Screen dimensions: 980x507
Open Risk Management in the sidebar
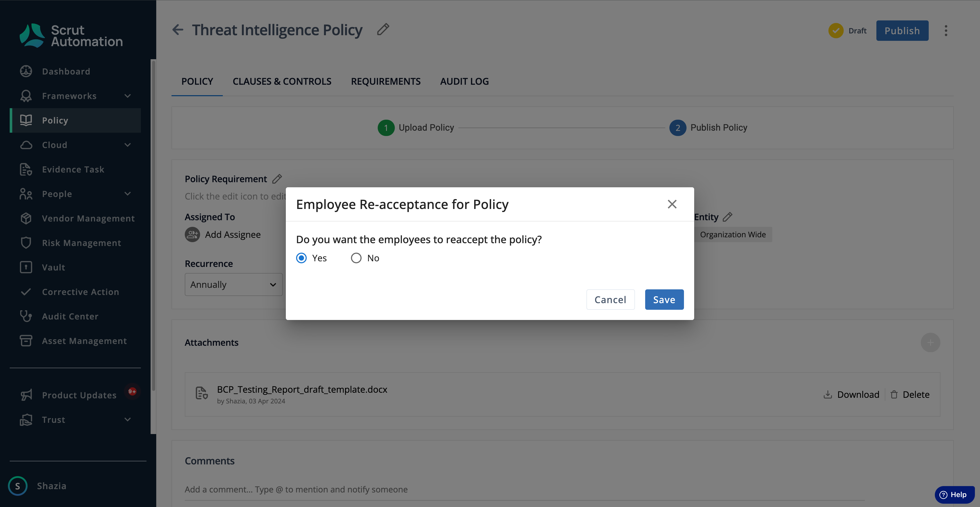pos(75,243)
